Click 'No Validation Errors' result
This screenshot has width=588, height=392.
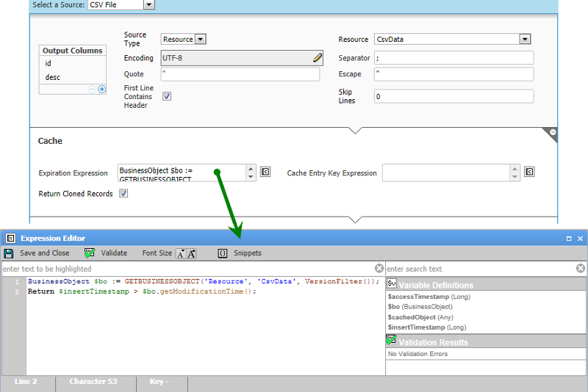click(x=417, y=354)
